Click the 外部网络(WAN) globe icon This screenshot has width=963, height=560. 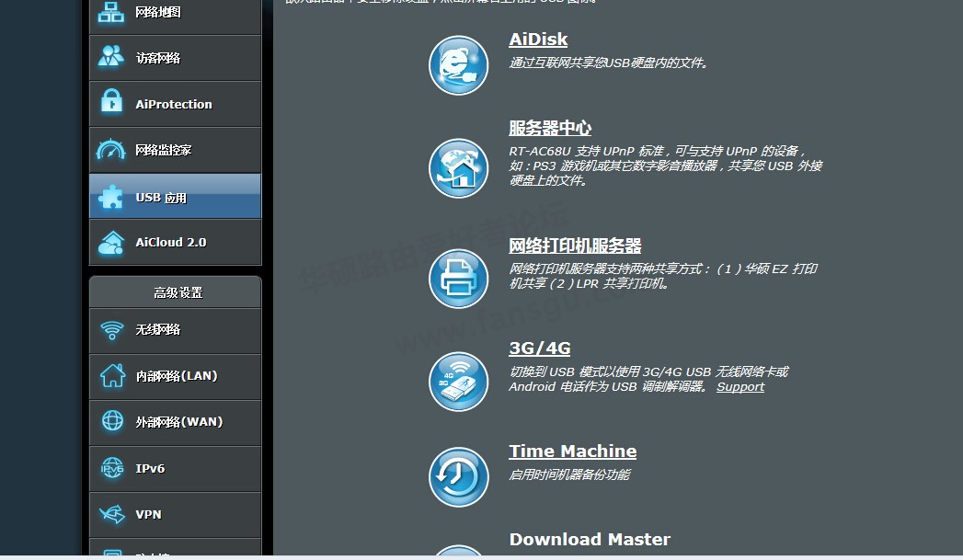coord(112,421)
